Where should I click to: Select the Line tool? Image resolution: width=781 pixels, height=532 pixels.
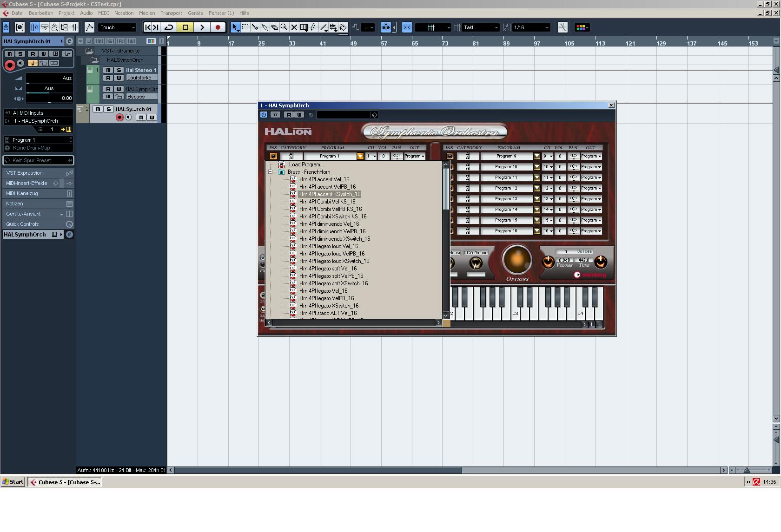(324, 27)
